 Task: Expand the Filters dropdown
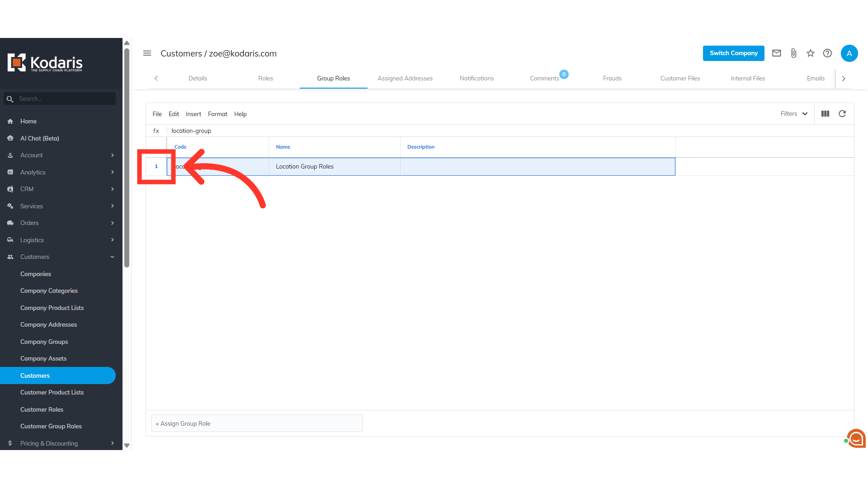794,114
